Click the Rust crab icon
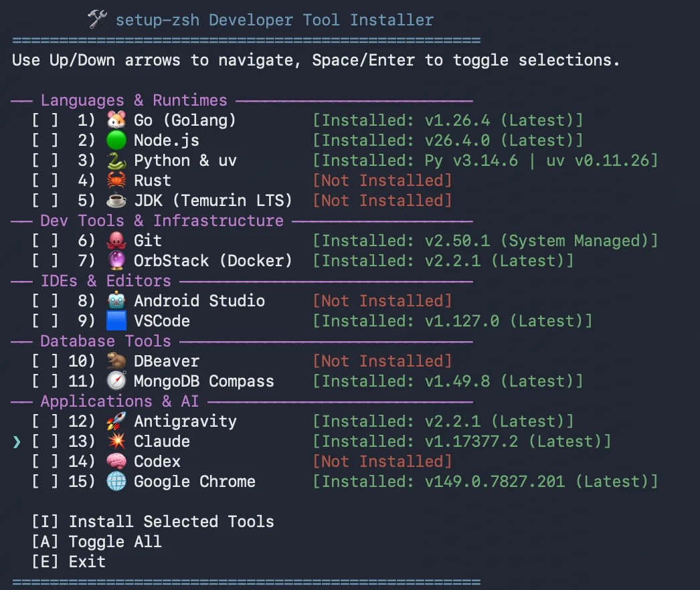 tap(116, 181)
